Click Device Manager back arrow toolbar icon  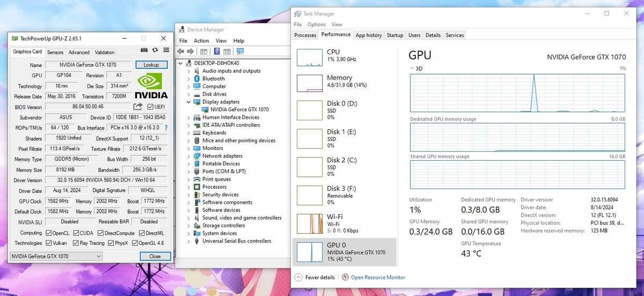click(181, 52)
